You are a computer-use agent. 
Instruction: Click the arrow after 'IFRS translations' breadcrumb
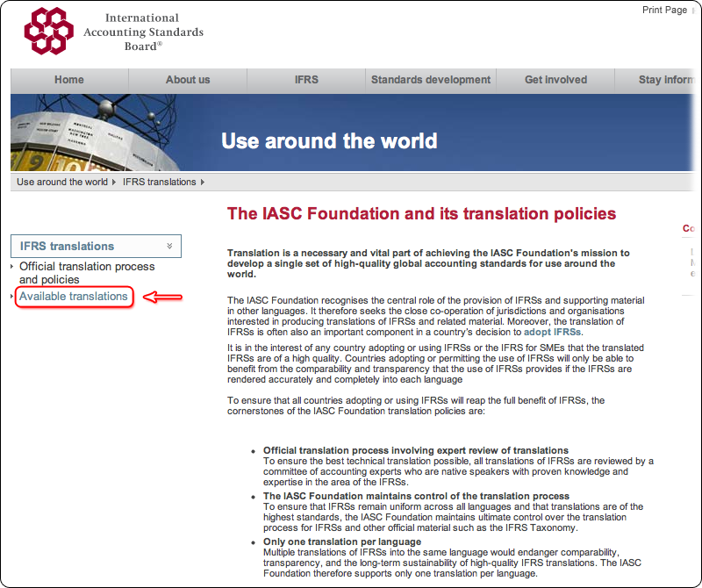point(203,182)
